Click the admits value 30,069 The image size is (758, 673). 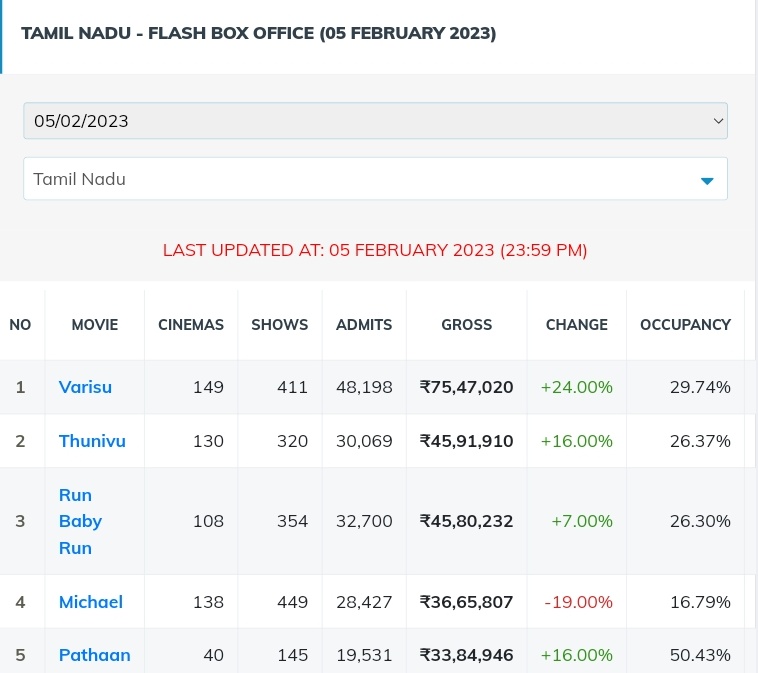(364, 441)
